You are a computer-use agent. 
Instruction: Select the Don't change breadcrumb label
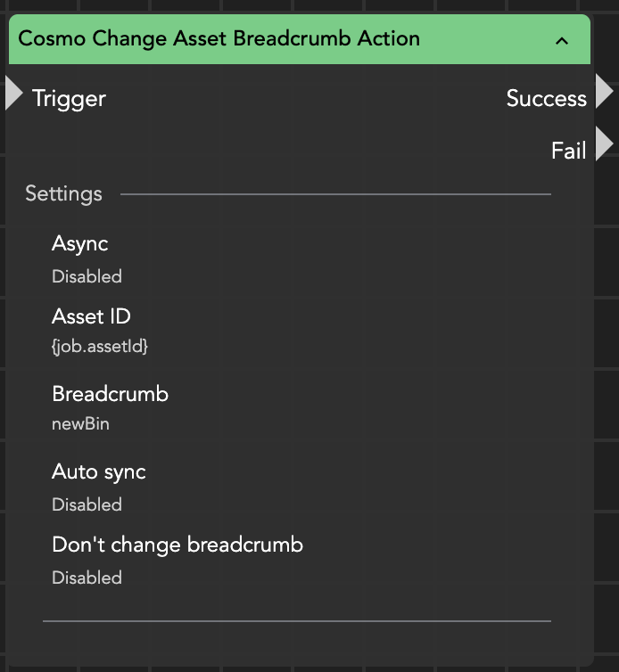177,545
